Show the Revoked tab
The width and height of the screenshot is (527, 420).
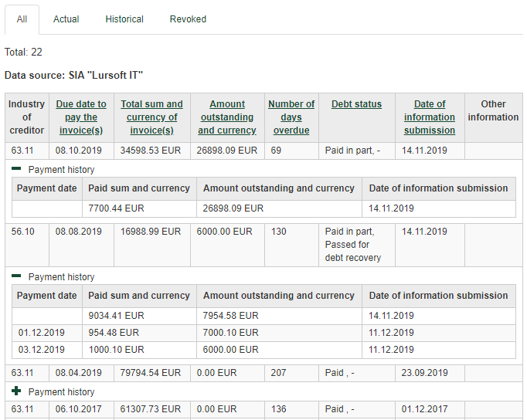tap(188, 19)
